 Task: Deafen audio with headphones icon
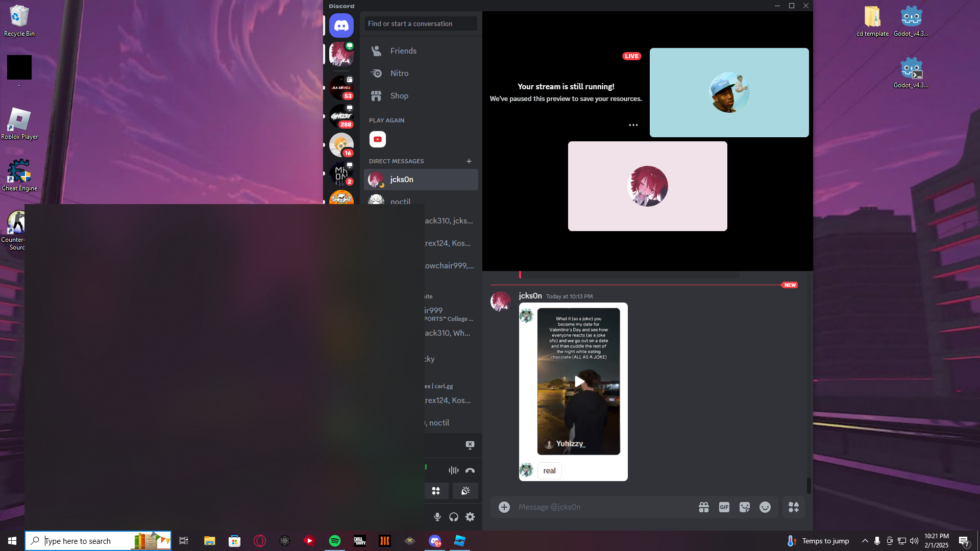coord(454,517)
